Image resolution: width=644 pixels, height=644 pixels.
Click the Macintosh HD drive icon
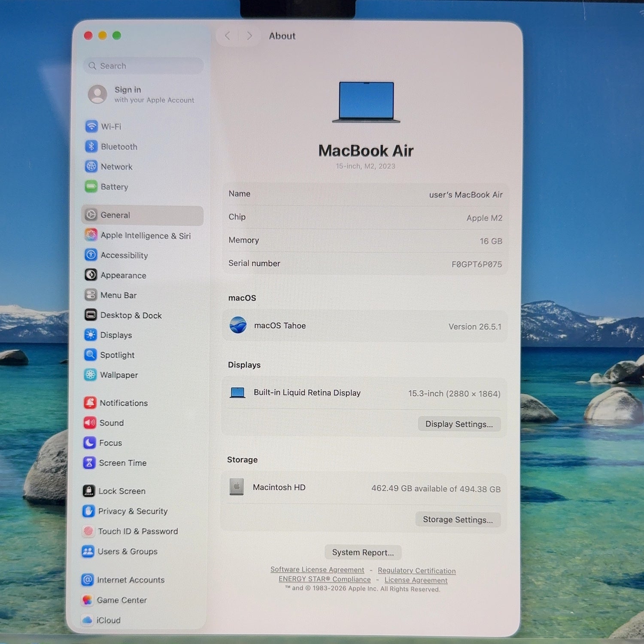coord(237,487)
